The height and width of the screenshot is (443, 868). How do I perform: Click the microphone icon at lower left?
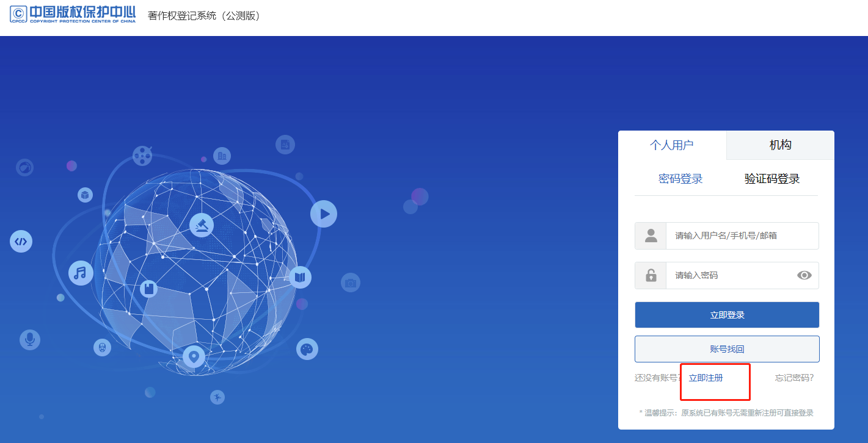pos(29,339)
